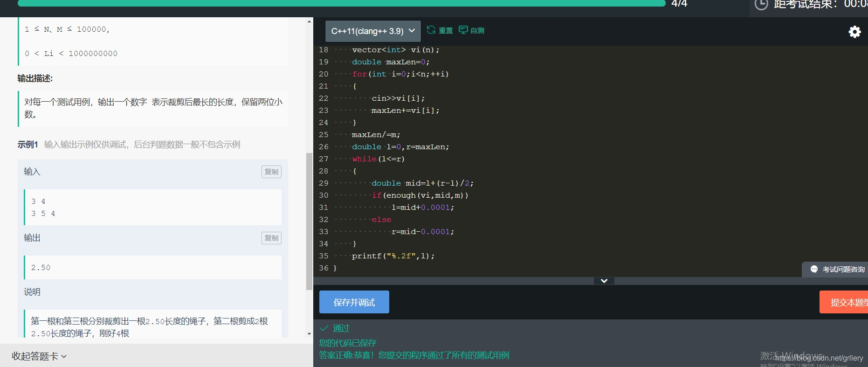Click code line 33 r=mid-0.0001
The image size is (868, 367).
pos(422,232)
